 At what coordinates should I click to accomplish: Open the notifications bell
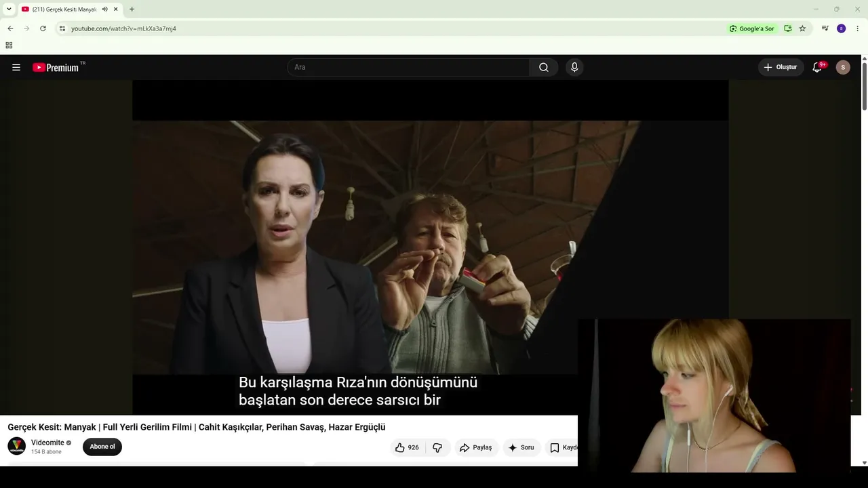click(818, 67)
